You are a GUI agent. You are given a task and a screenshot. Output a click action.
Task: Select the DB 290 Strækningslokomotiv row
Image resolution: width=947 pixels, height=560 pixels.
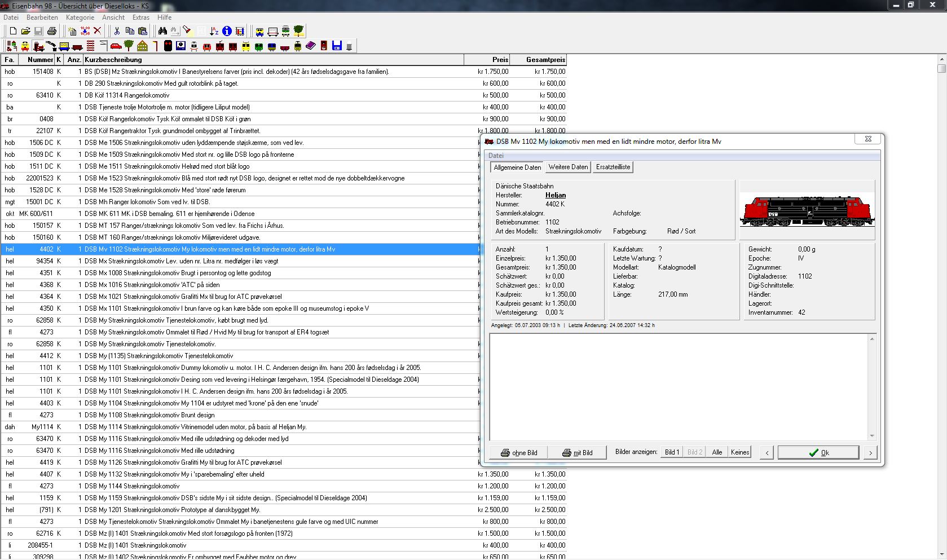click(283, 83)
